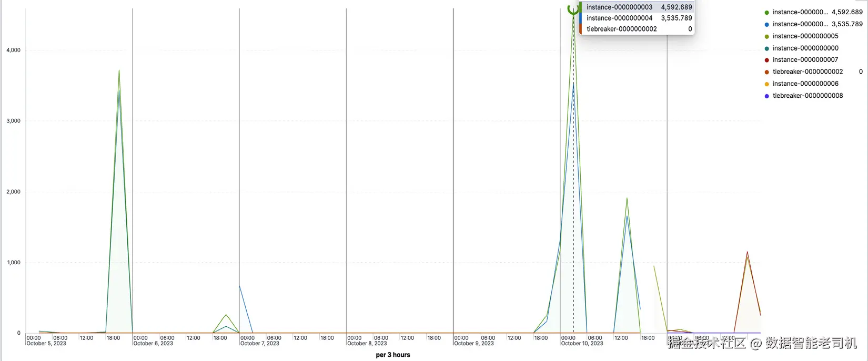Select legend series label with value 3,535.789
The image size is (868, 361).
tap(800, 24)
